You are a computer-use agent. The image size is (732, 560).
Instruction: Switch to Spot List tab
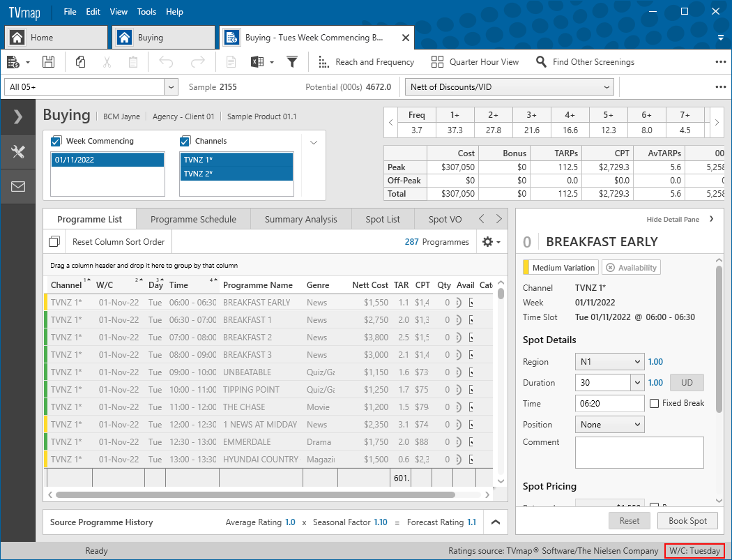[x=383, y=219]
